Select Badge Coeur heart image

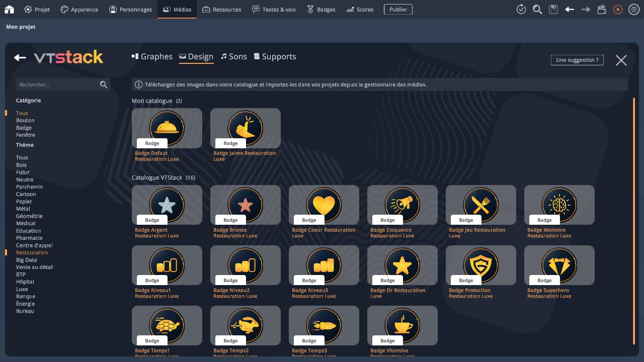324,205
